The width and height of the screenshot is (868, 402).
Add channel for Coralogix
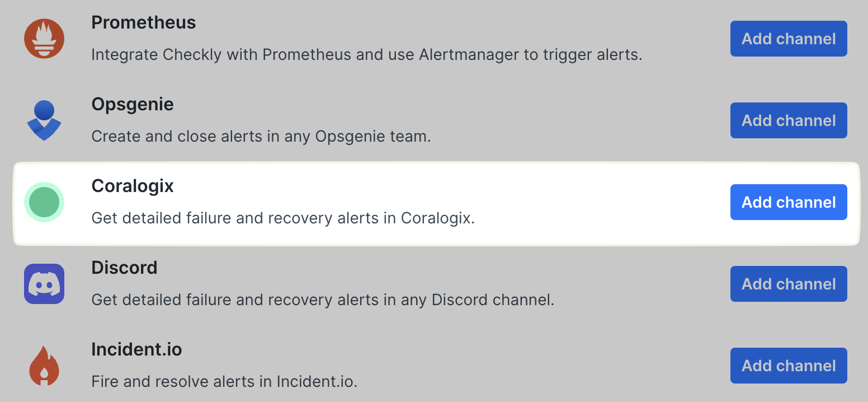point(788,202)
